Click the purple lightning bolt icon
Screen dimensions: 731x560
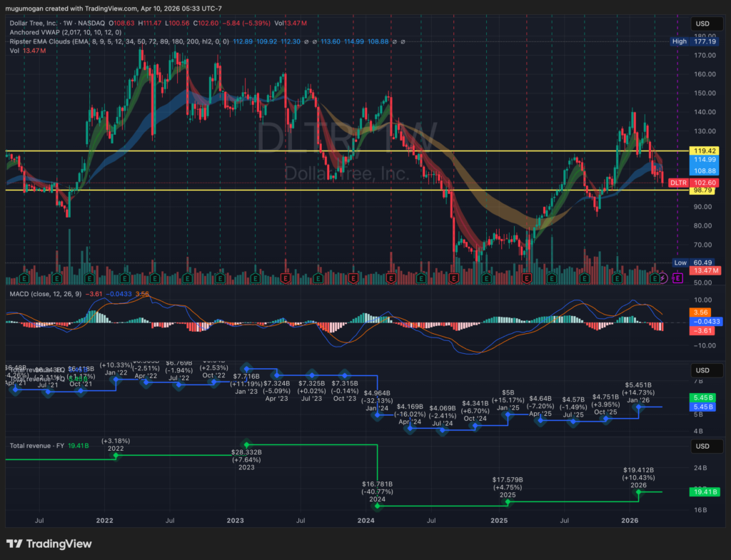(x=664, y=277)
